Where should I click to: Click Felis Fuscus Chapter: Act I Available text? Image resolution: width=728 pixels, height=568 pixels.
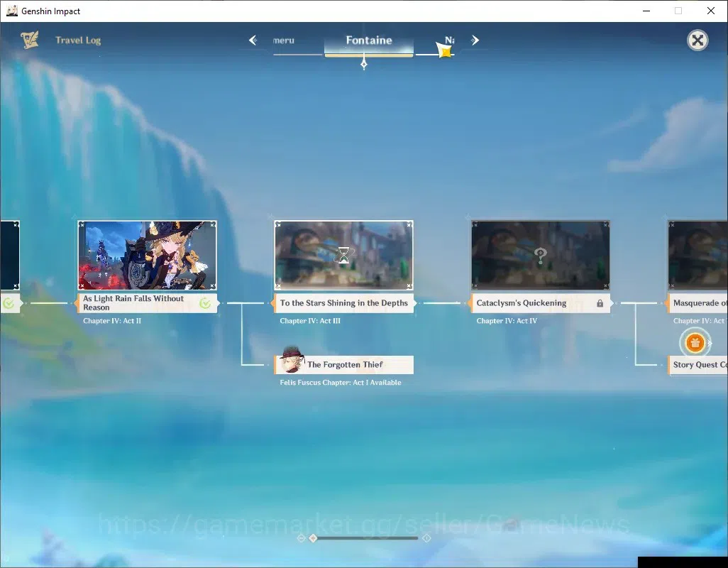(341, 382)
